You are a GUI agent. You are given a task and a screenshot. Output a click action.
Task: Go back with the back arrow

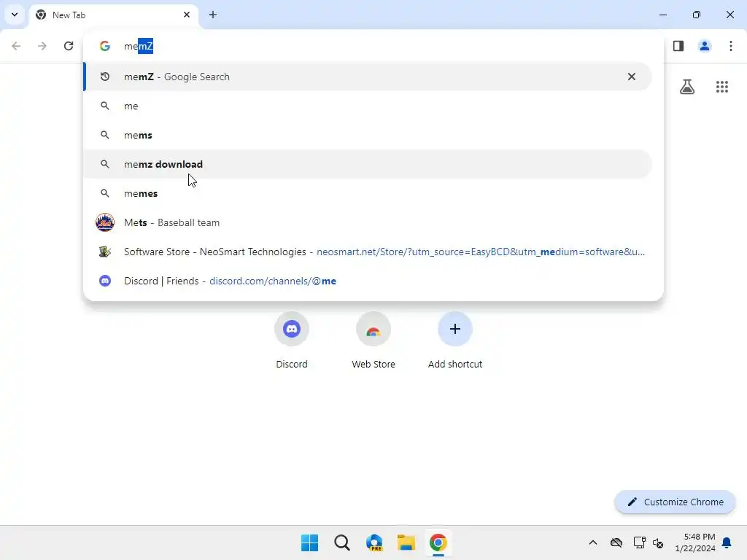point(16,46)
